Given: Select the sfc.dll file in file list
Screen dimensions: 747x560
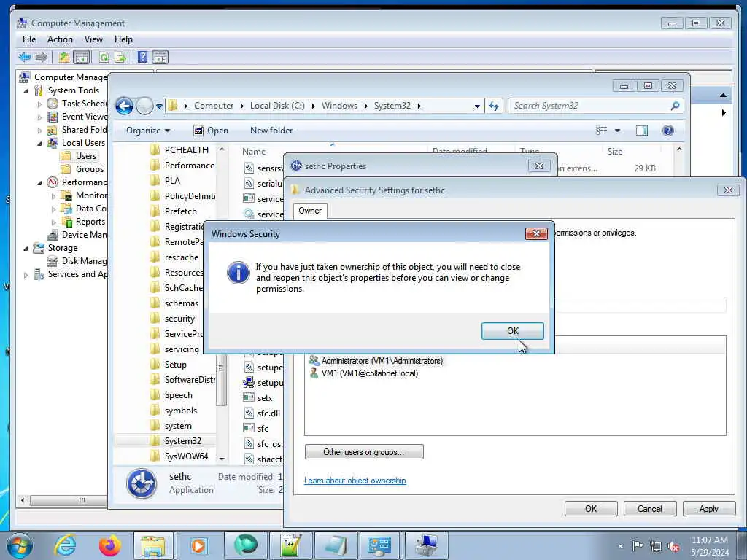Looking at the screenshot, I should (263, 413).
